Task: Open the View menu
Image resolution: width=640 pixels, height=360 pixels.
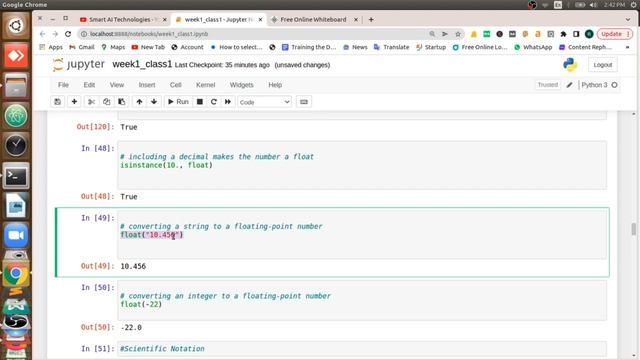Action: pos(116,85)
